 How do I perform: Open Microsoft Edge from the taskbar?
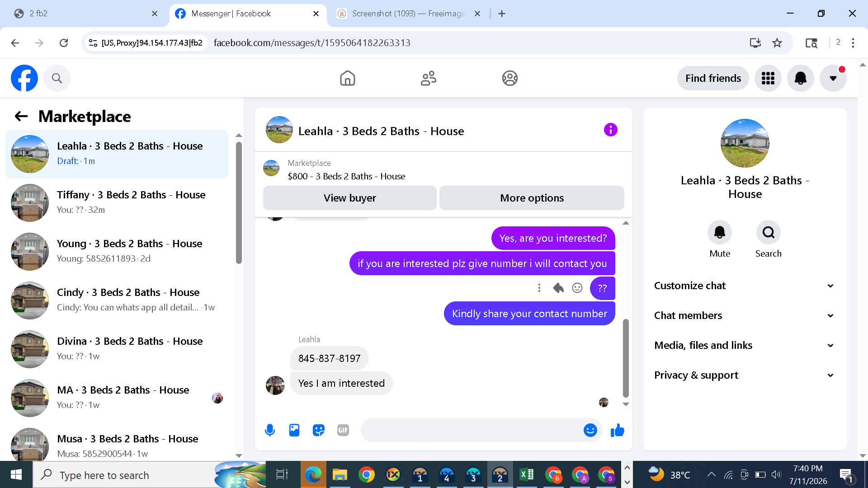coord(313,475)
